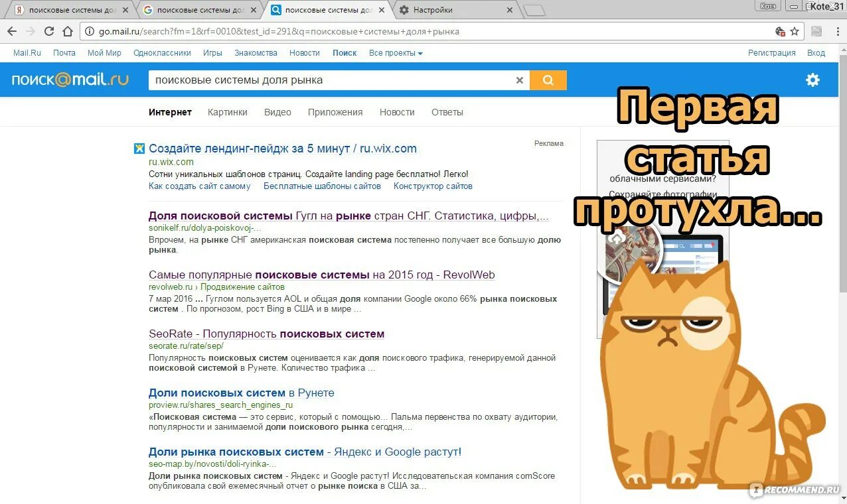This screenshot has height=504, width=847.
Task: Open Почта in the top navigation
Action: click(x=64, y=53)
